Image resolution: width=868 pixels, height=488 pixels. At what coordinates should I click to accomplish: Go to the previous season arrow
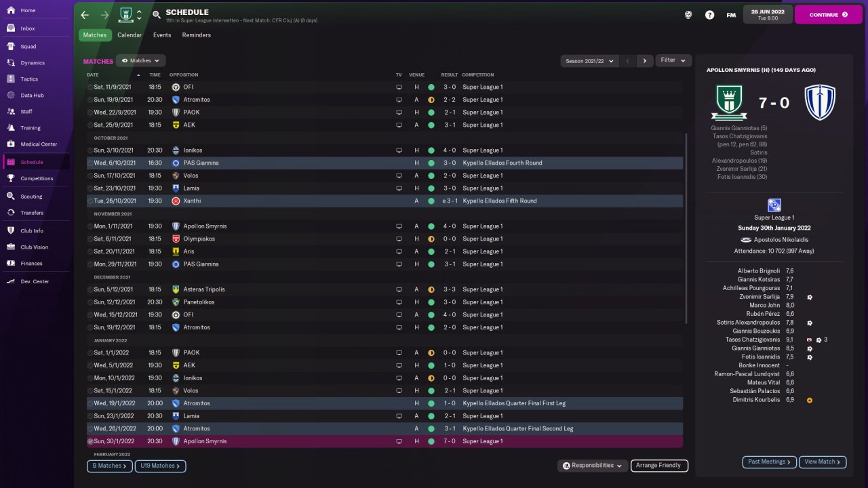pyautogui.click(x=627, y=61)
